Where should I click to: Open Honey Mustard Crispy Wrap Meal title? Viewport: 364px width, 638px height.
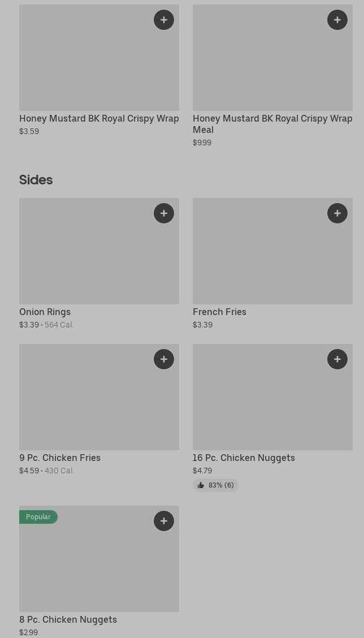click(272, 123)
